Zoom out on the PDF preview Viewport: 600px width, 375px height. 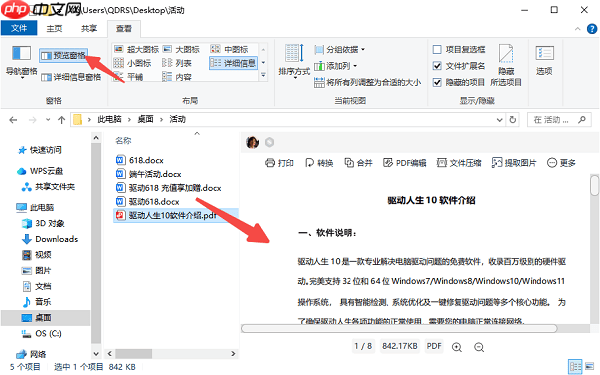pos(479,347)
